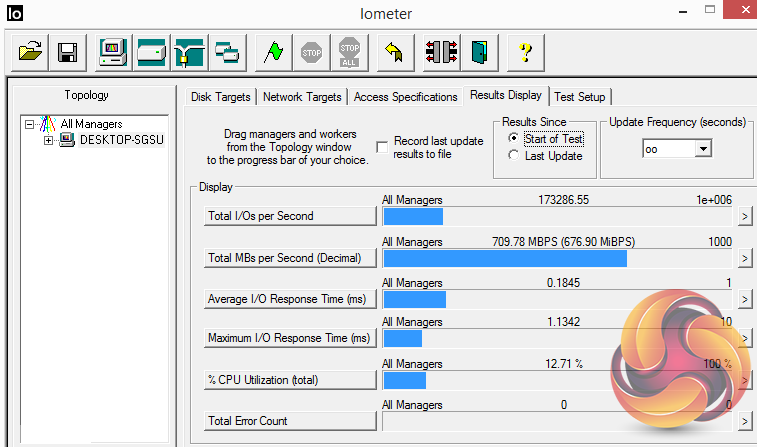This screenshot has width=757, height=447.
Task: Enable Record last update results to file
Action: coord(382,147)
